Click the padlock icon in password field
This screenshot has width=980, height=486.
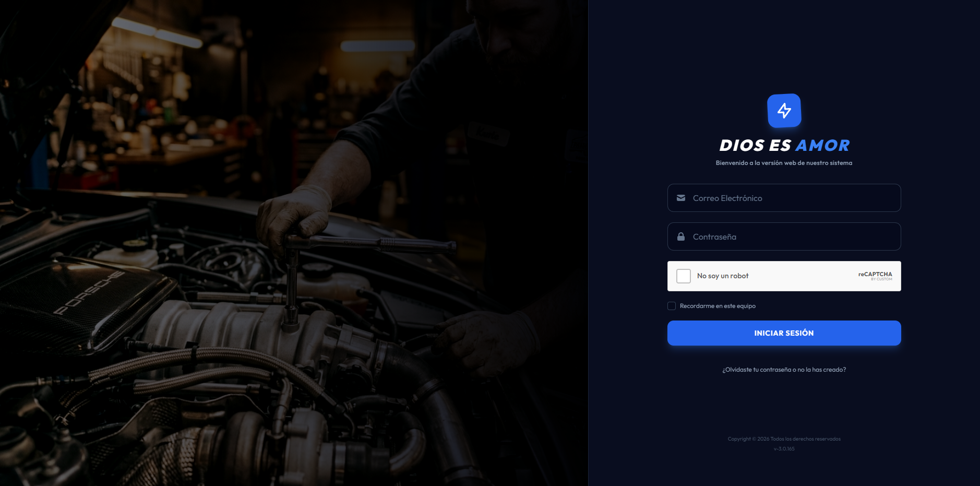(681, 236)
